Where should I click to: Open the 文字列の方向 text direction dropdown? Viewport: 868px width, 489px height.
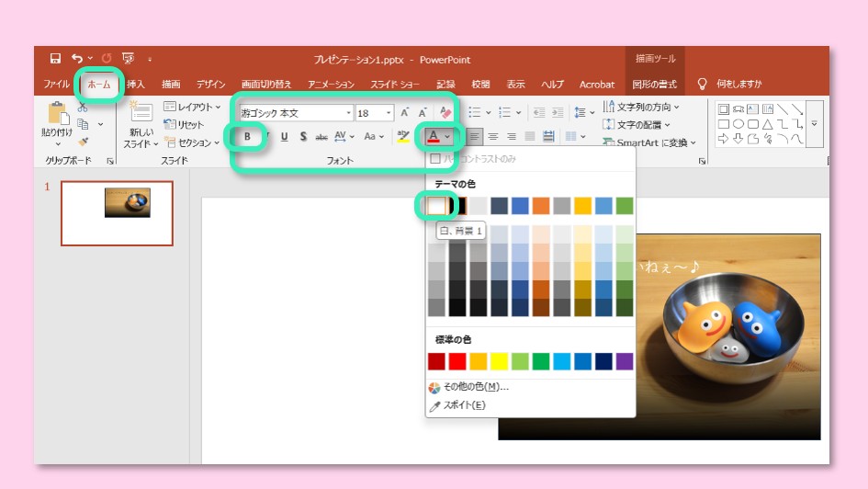[x=641, y=107]
